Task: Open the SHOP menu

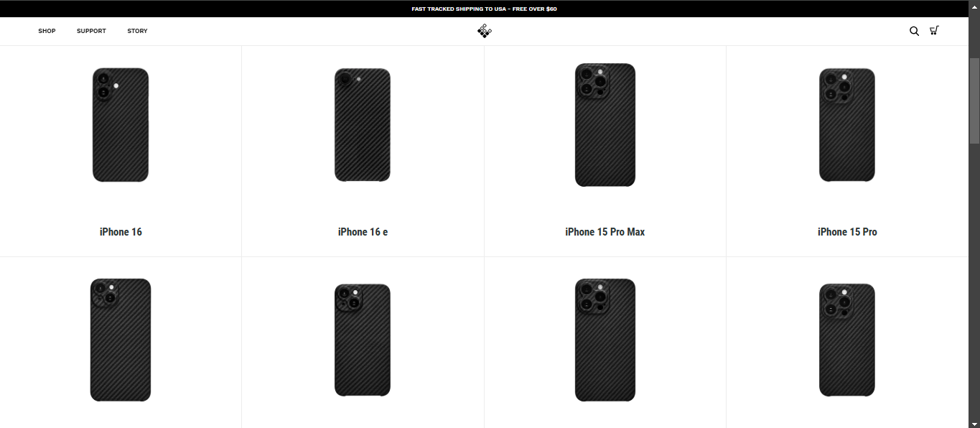Action: tap(47, 31)
